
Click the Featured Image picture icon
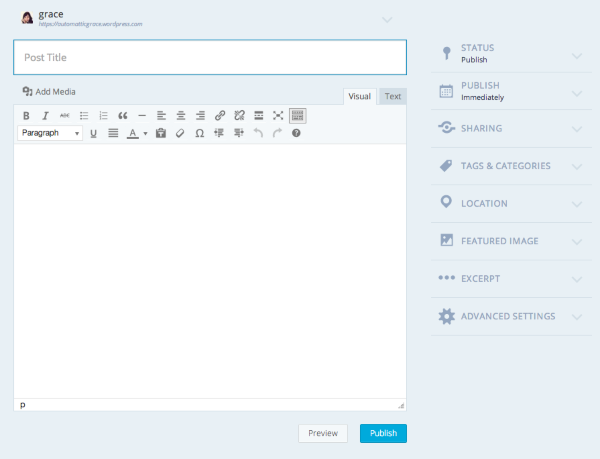(447, 240)
